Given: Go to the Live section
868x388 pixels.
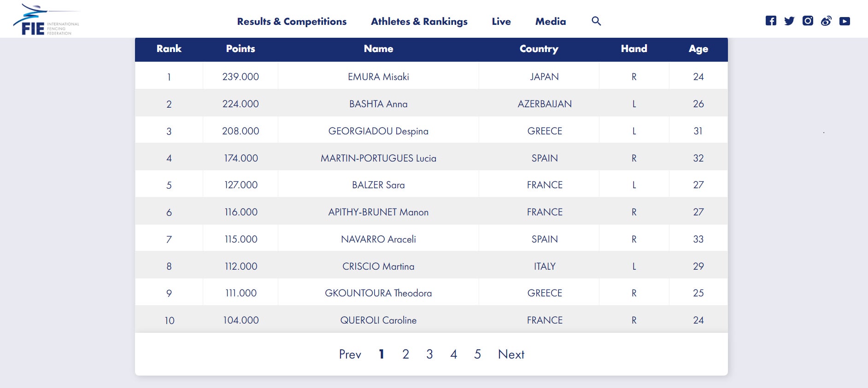Looking at the screenshot, I should coord(501,22).
